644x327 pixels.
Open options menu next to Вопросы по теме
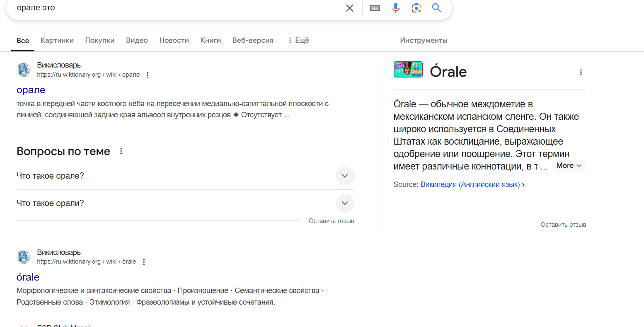point(121,151)
